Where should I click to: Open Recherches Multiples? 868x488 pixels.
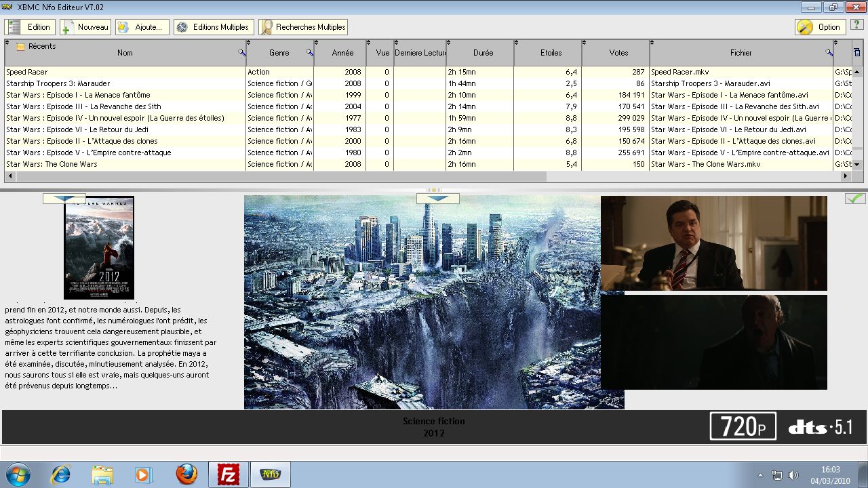point(302,27)
